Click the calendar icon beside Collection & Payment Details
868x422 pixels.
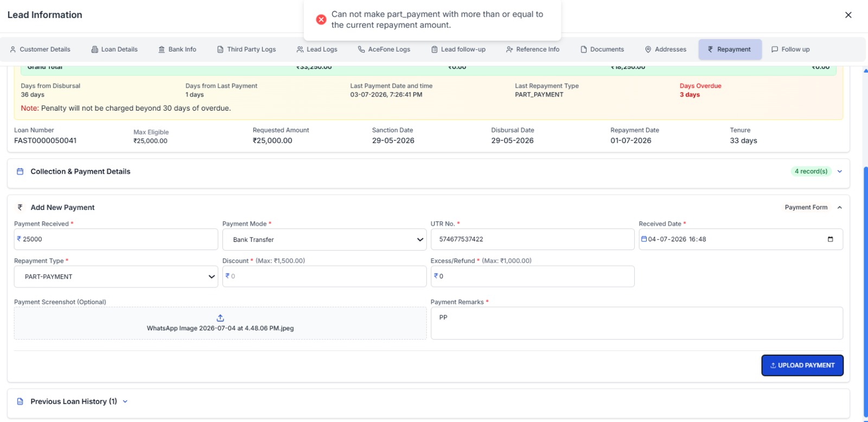pos(20,171)
